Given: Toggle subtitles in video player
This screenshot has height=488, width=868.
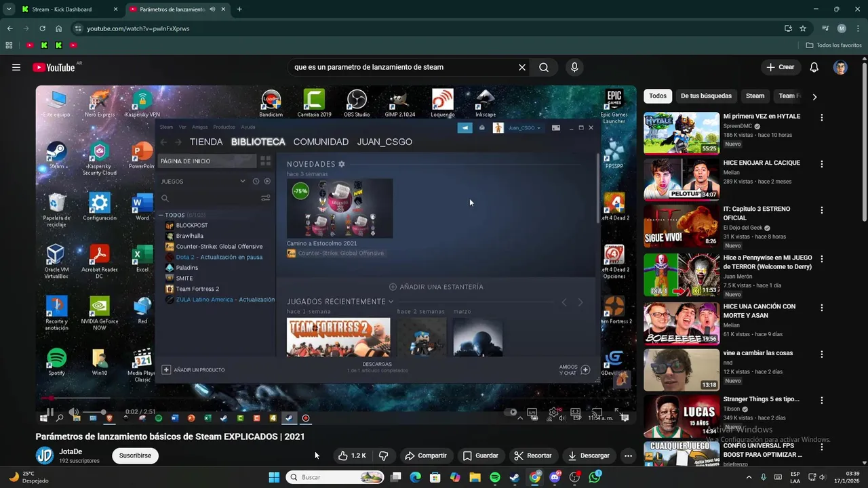Looking at the screenshot, I should [x=532, y=413].
